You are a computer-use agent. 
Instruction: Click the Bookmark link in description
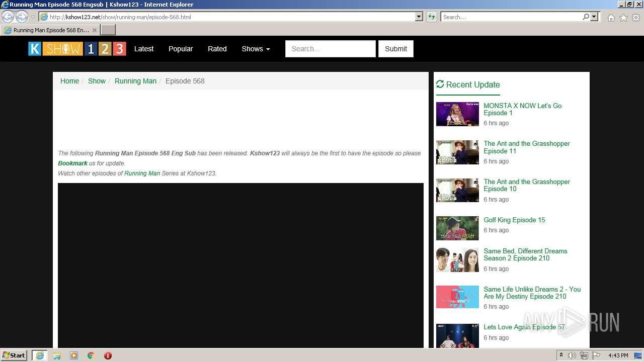[x=72, y=163]
